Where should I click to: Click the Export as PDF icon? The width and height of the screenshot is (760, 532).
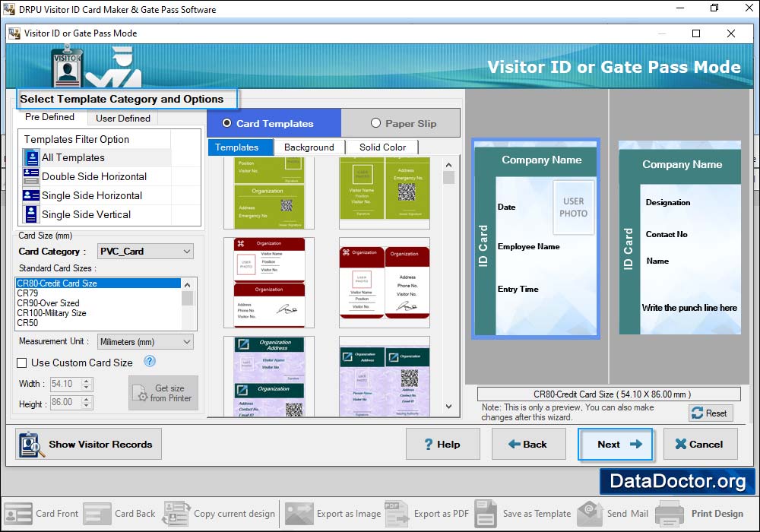(x=397, y=514)
